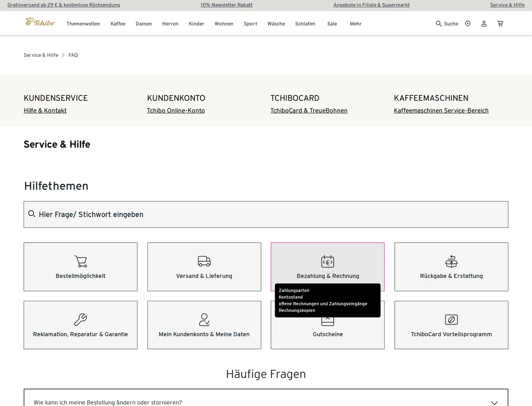532x406 pixels.
Task: Open the Mehr menu
Action: tap(356, 24)
